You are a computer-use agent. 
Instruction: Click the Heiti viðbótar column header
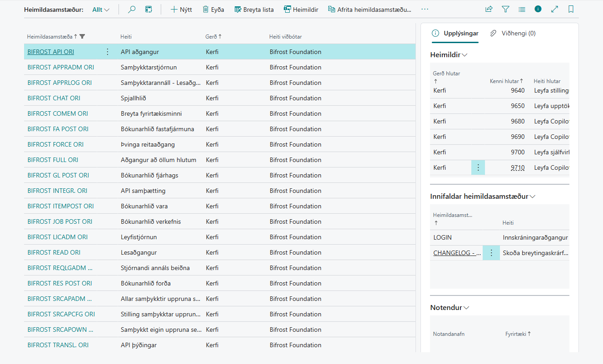[286, 36]
